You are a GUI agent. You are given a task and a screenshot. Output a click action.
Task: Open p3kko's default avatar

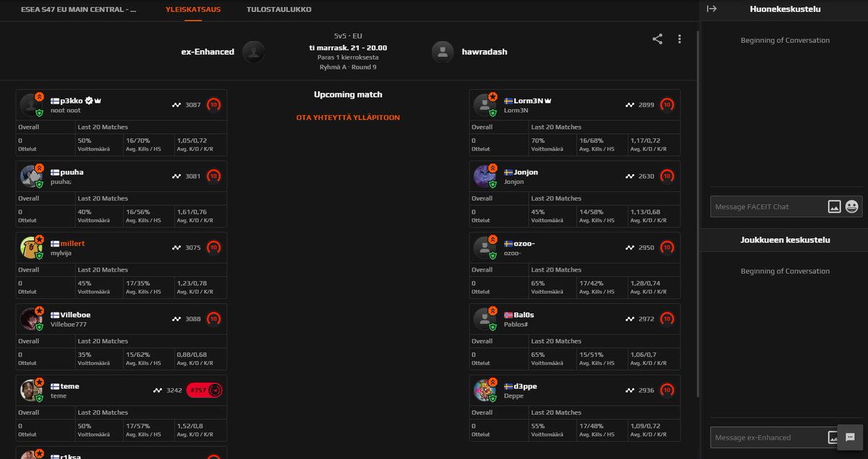[31, 105]
